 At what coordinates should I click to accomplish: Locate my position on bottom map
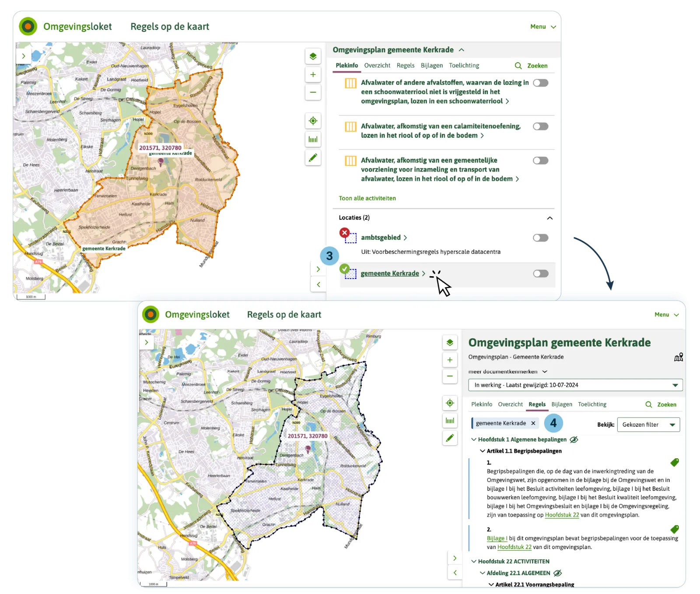pos(450,403)
